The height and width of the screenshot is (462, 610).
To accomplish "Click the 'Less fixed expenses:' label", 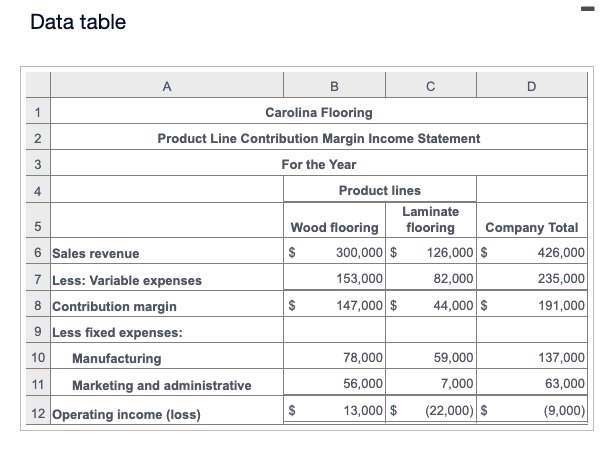I will tap(117, 332).
